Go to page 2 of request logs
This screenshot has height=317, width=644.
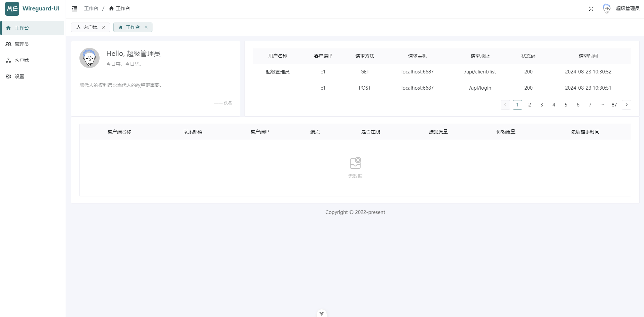point(529,105)
